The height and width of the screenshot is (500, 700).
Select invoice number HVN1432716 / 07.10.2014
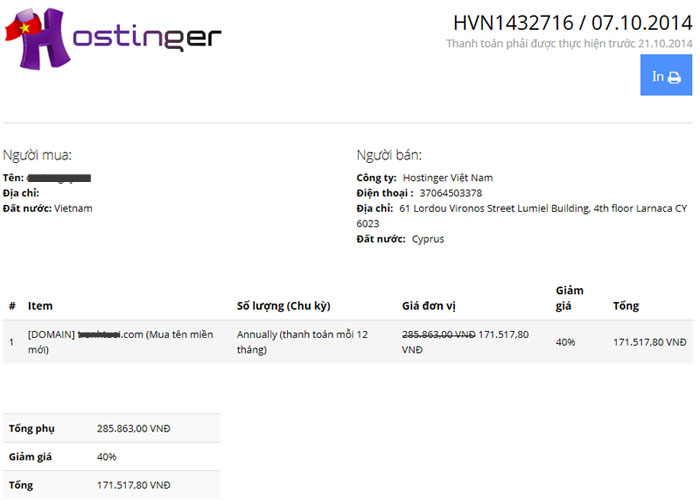point(572,23)
